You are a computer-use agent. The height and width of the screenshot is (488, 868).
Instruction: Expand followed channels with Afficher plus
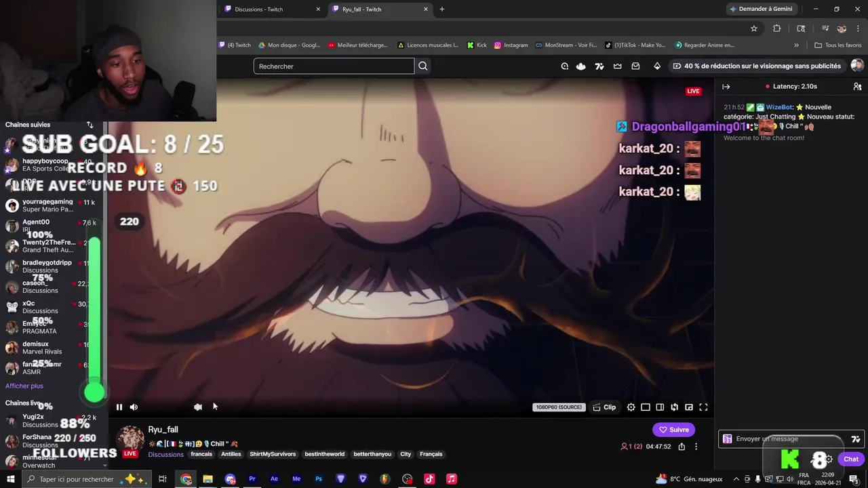pyautogui.click(x=24, y=386)
